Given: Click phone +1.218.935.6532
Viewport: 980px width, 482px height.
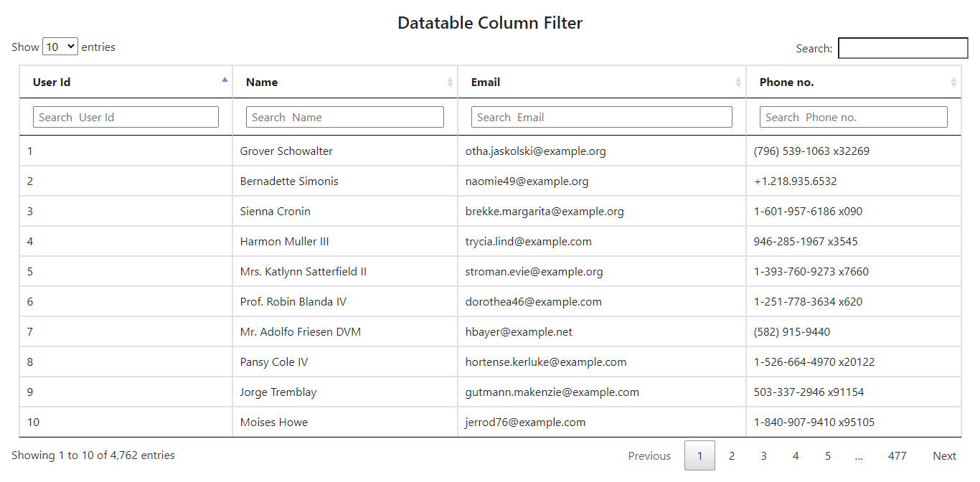Looking at the screenshot, I should [x=796, y=181].
